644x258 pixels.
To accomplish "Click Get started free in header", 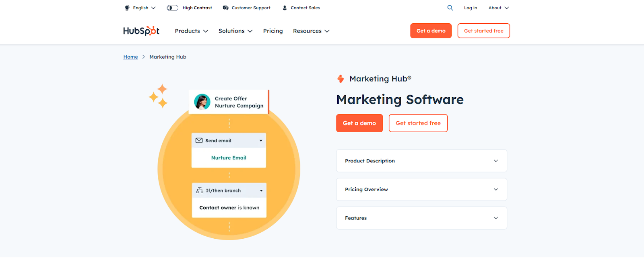I will pyautogui.click(x=483, y=31).
